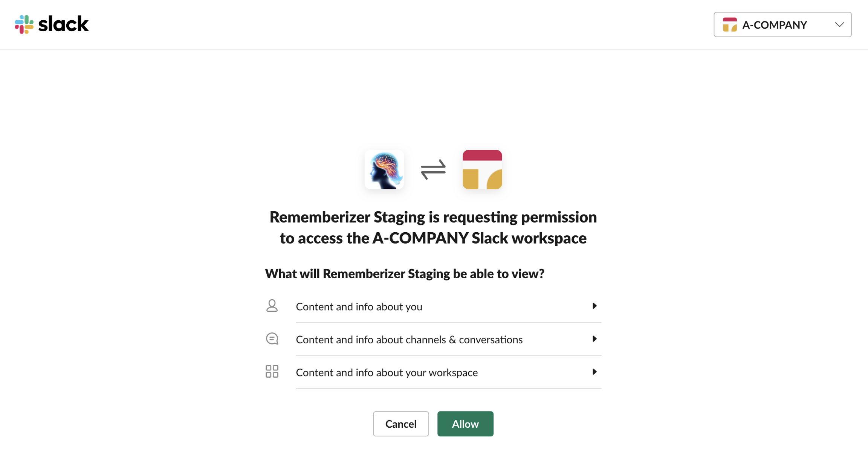Click the Slack hashtag logo icon
The width and height of the screenshot is (868, 468).
pos(24,24)
